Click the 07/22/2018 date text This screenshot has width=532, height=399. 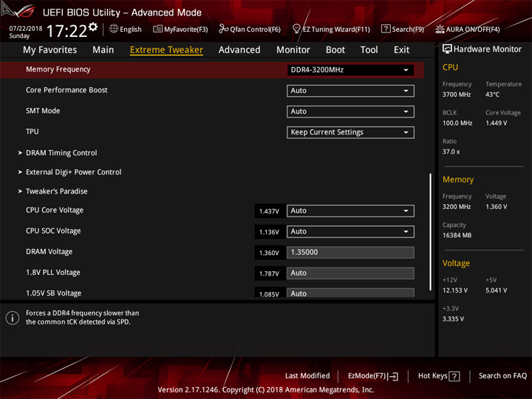(26, 29)
